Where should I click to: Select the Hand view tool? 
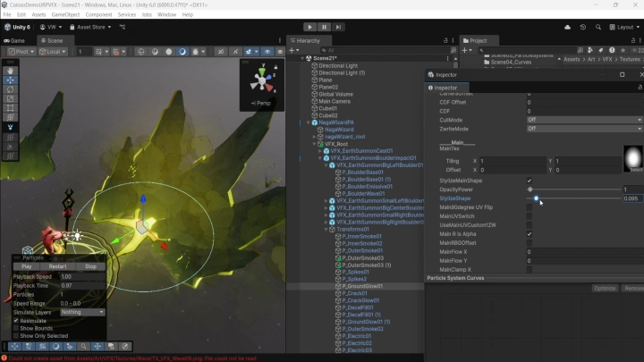[x=10, y=71]
